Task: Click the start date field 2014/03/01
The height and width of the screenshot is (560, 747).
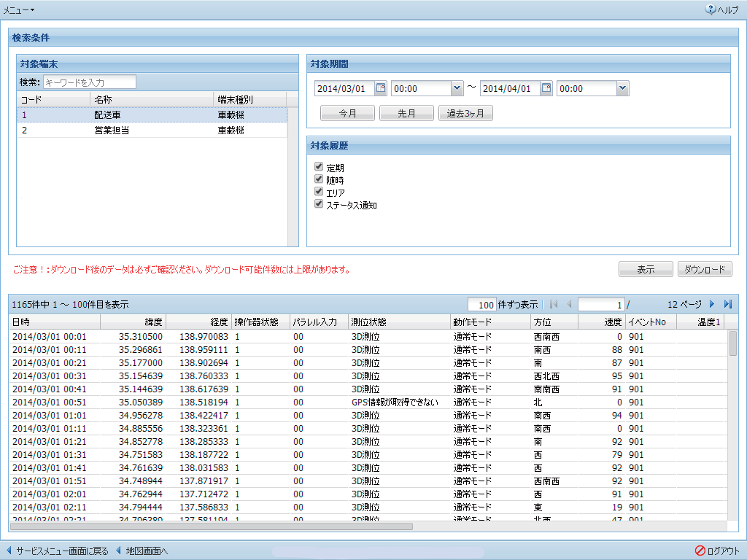Action: (344, 88)
